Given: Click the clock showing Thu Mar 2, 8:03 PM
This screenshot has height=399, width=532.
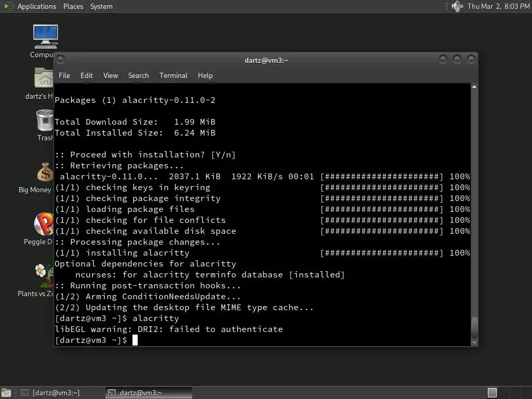Looking at the screenshot, I should pos(498,6).
